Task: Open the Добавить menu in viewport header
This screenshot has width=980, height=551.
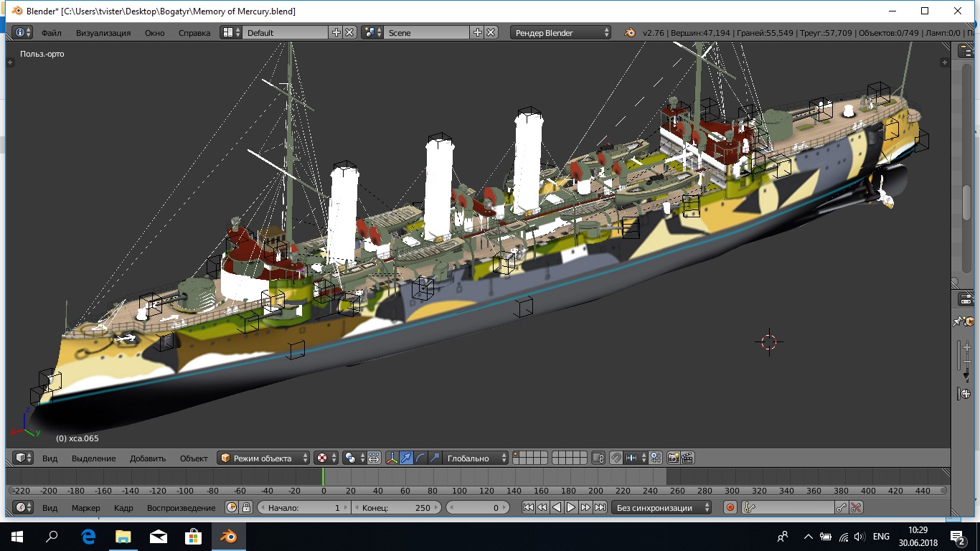Action: coord(147,458)
